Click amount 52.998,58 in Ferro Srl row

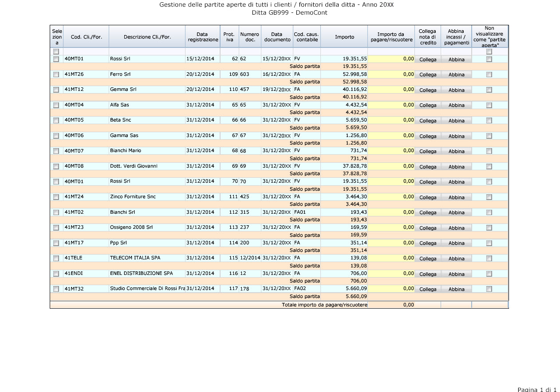355,74
